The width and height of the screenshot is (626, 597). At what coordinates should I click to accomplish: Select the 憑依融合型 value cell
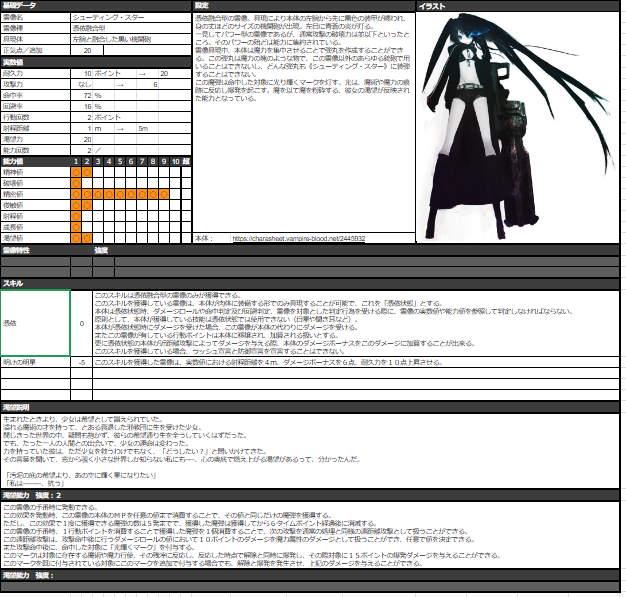pyautogui.click(x=131, y=28)
